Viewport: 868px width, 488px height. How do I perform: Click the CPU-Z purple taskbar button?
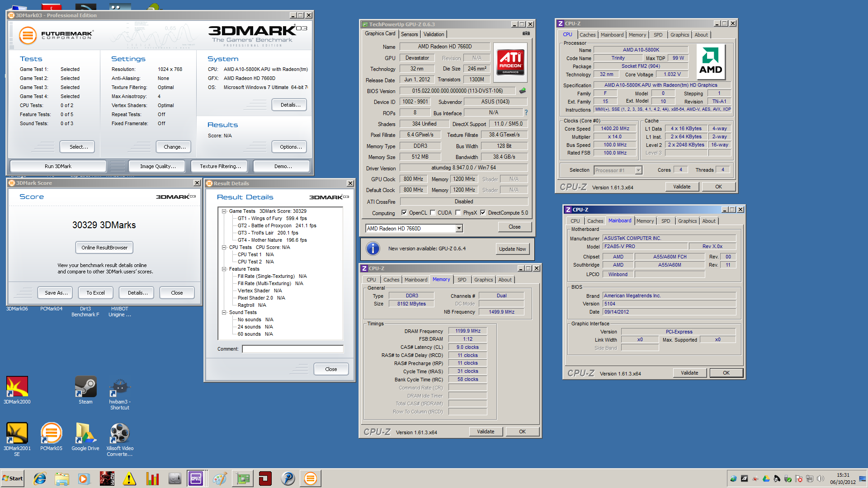tap(196, 479)
